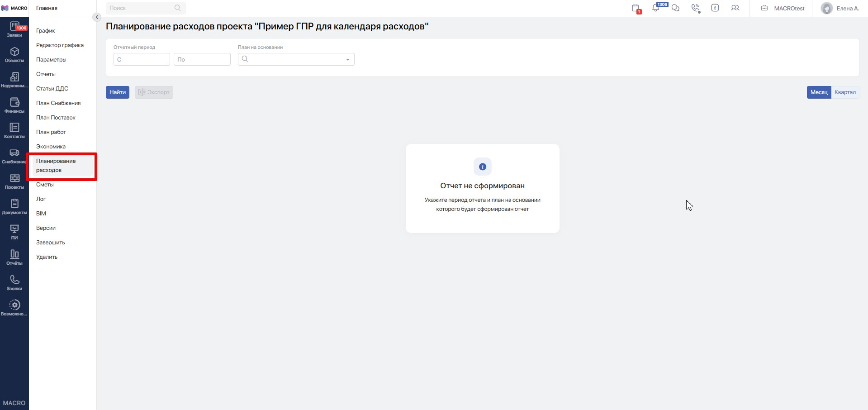Expand the План на основании dropdown
Image resolution: width=868 pixels, height=410 pixels.
[347, 60]
